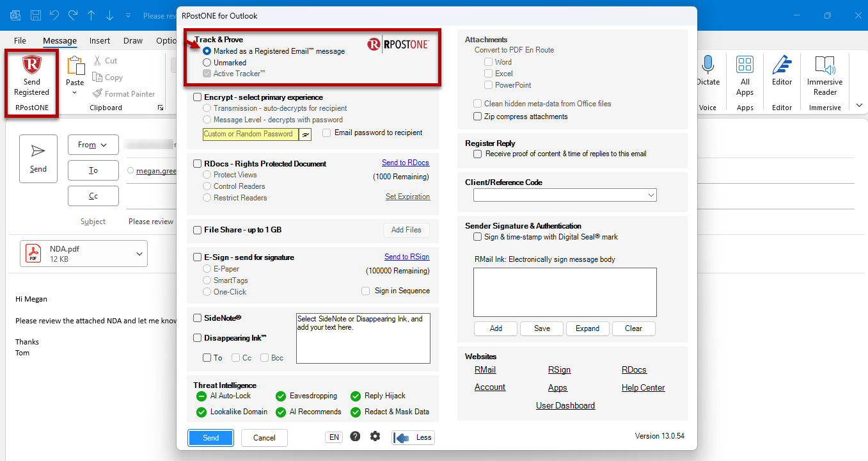Screen dimensions: 868x461
Task: Enable RDocs Rights Protected Document checkbox
Action: tap(198, 164)
